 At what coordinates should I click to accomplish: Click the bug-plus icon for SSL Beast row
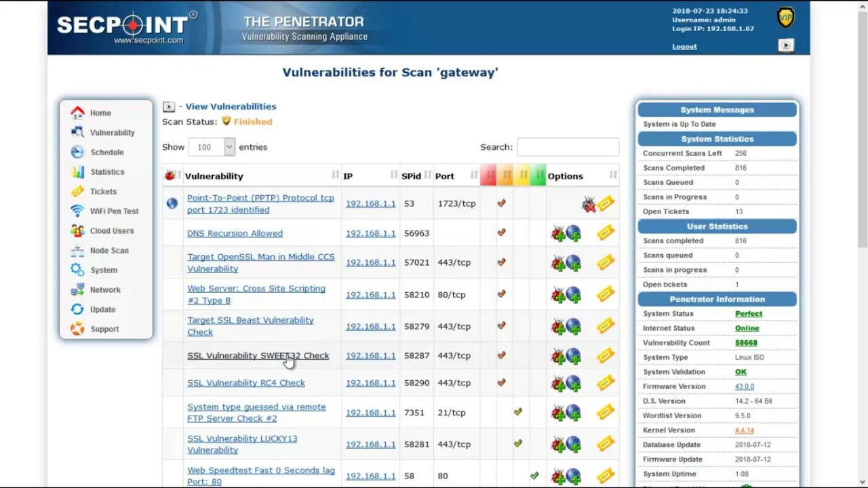click(558, 327)
